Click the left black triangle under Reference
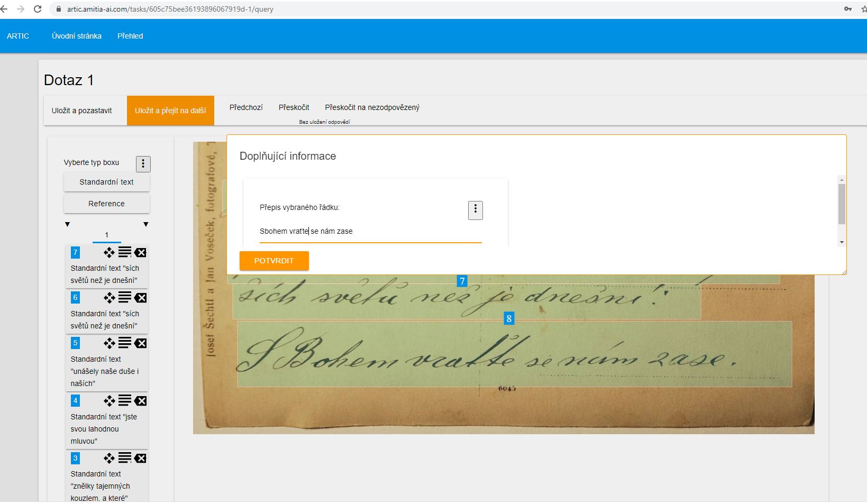This screenshot has height=504, width=867. [x=67, y=224]
